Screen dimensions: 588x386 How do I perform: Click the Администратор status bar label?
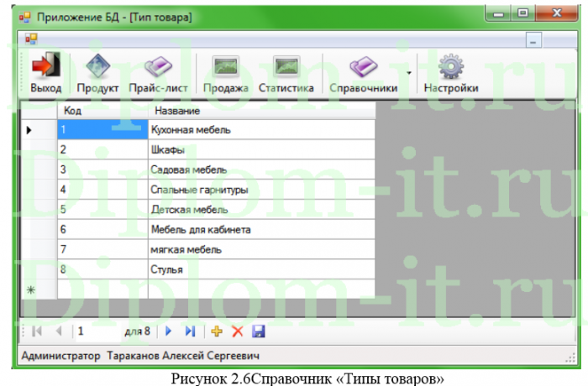pos(60,356)
